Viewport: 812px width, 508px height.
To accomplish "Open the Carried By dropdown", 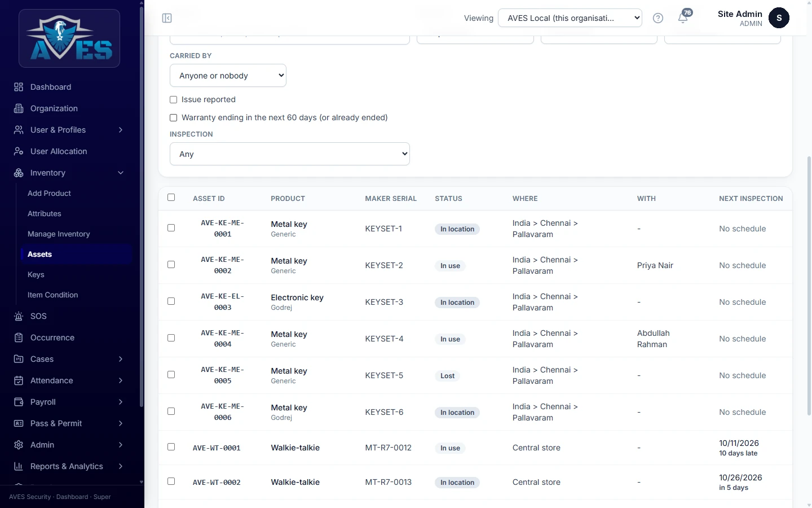I will [x=228, y=76].
